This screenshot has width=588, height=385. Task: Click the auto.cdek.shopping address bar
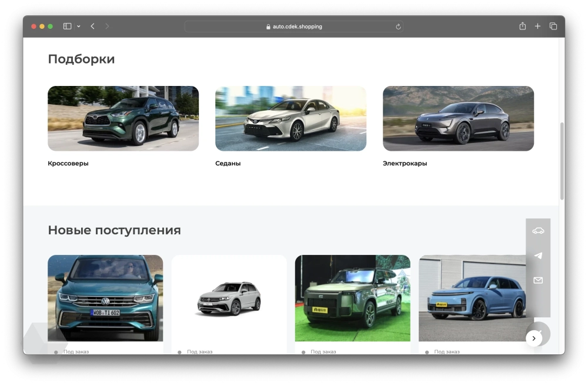tap(294, 26)
